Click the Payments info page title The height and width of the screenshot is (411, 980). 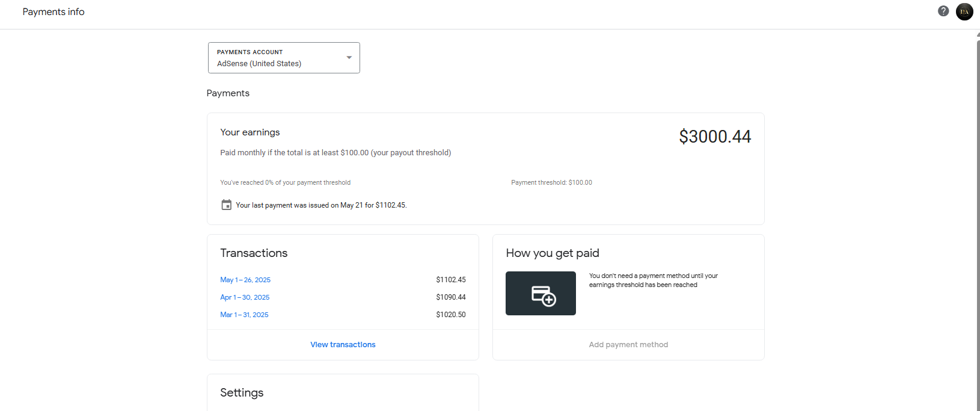tap(54, 12)
